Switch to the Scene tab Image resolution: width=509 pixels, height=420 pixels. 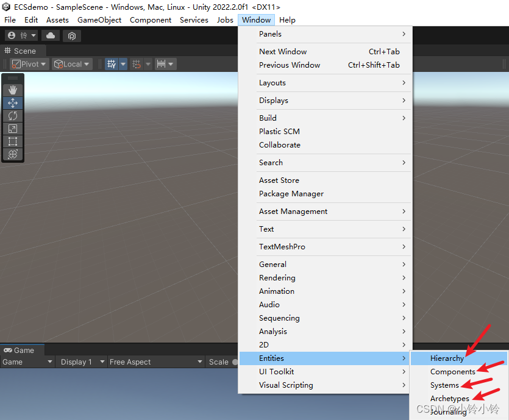pyautogui.click(x=21, y=51)
